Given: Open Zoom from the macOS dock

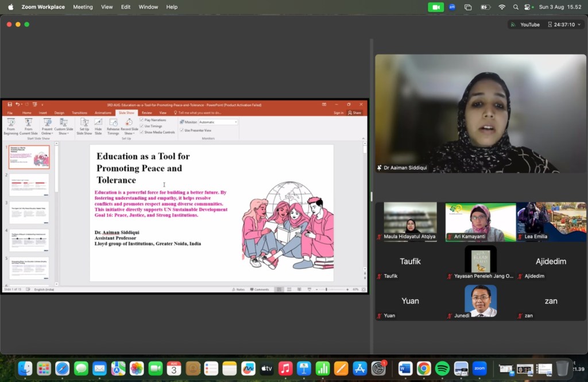Looking at the screenshot, I should (x=479, y=368).
